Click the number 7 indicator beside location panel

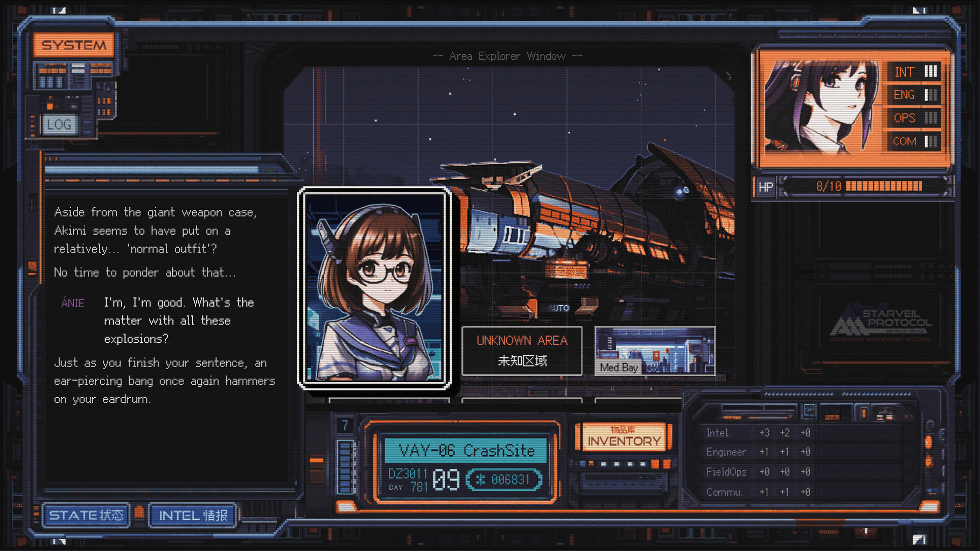(x=345, y=426)
